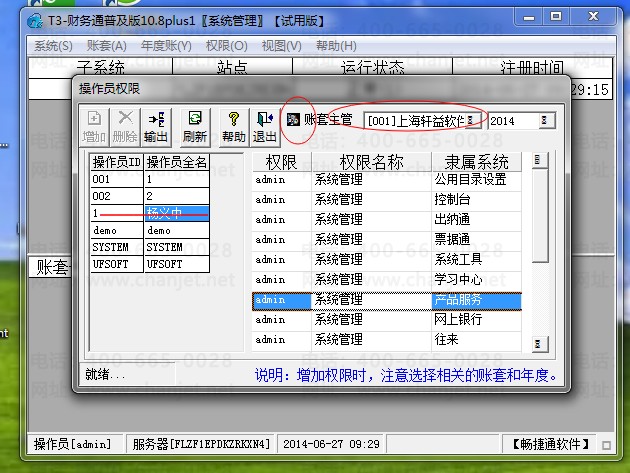Select the 控制台 permission row
630x473 pixels.
pos(387,199)
